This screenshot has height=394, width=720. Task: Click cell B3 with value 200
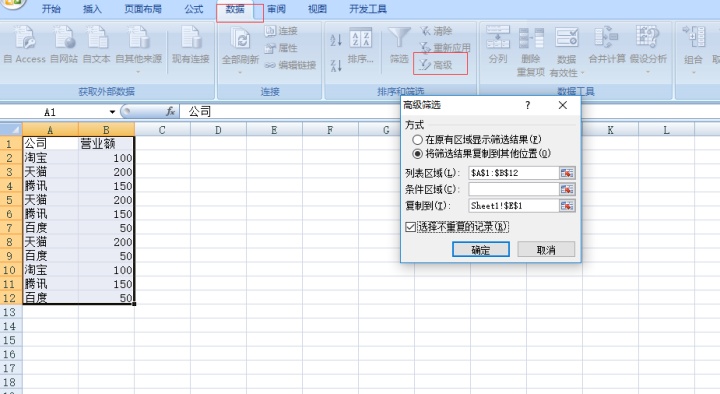[106, 172]
